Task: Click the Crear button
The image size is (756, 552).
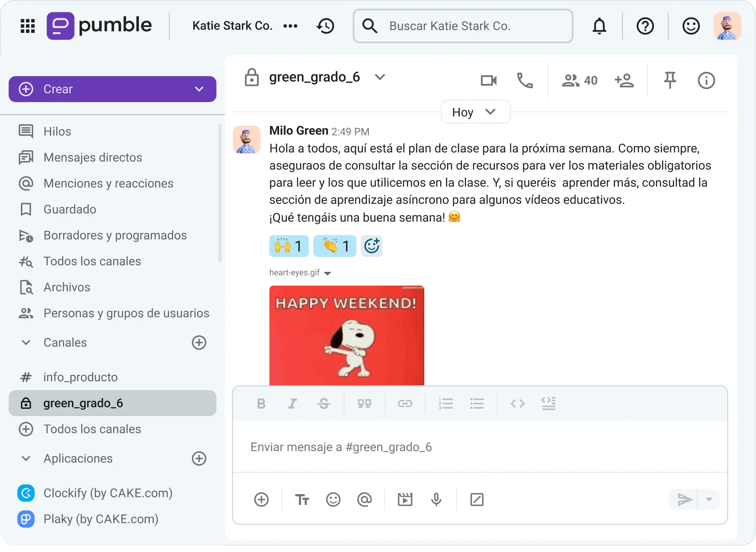Action: (112, 89)
